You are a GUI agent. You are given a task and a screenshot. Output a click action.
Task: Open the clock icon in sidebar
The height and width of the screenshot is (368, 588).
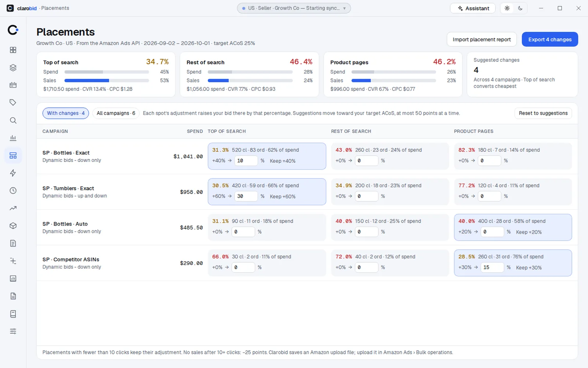pos(13,191)
